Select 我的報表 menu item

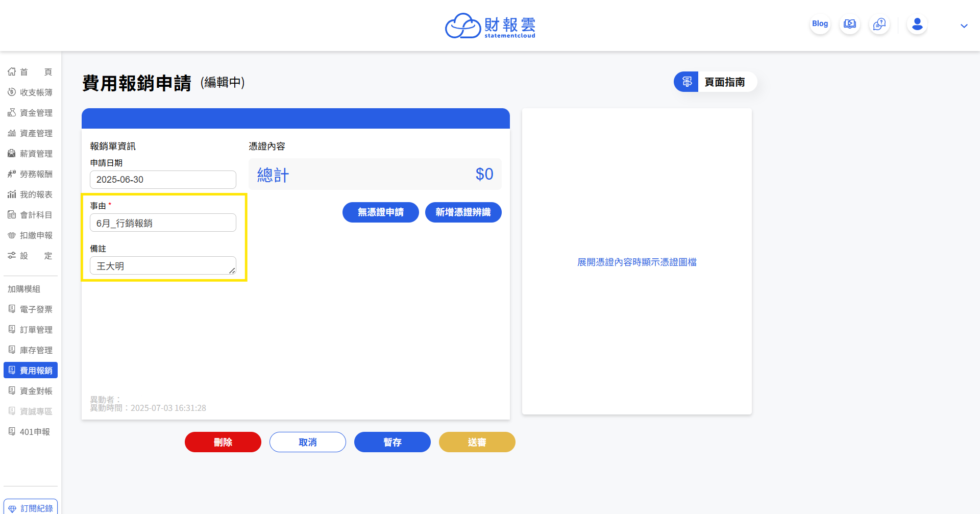coord(31,194)
